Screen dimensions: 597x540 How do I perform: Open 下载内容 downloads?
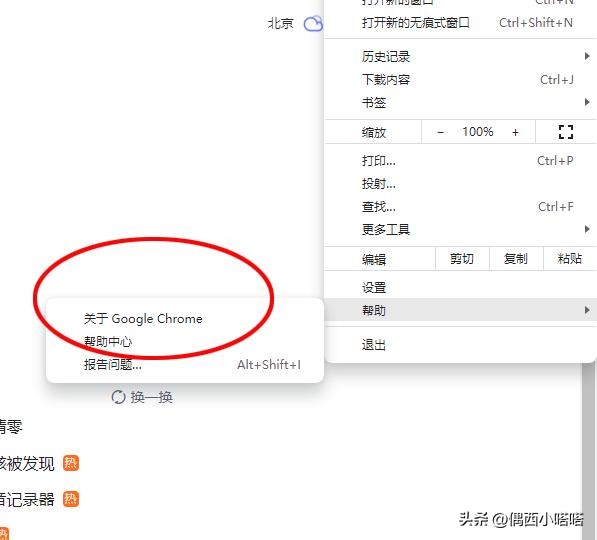pos(460,80)
